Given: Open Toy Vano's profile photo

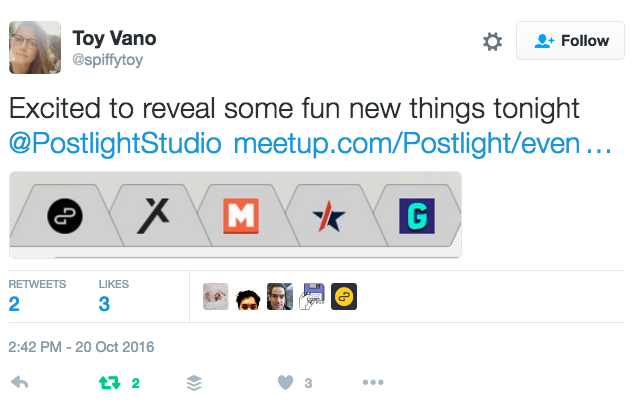Looking at the screenshot, I should pos(35,46).
